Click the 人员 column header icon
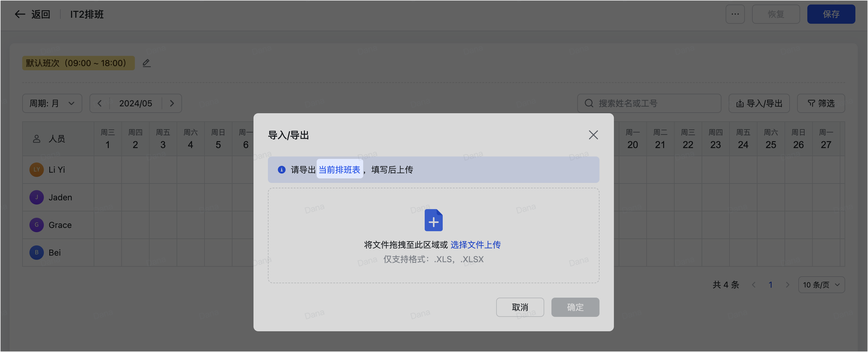Image resolution: width=868 pixels, height=352 pixels. point(36,138)
